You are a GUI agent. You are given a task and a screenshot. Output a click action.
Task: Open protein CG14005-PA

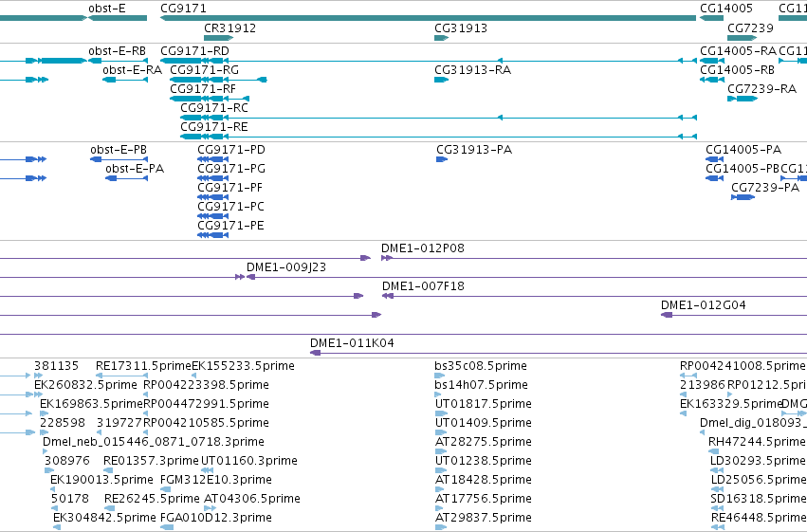tap(715, 159)
